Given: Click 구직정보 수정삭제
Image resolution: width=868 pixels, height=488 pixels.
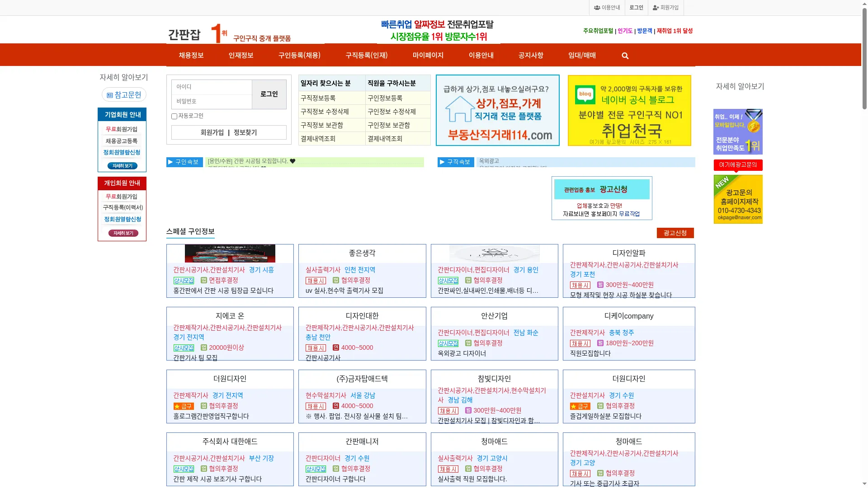Looking at the screenshot, I should pos(325,112).
